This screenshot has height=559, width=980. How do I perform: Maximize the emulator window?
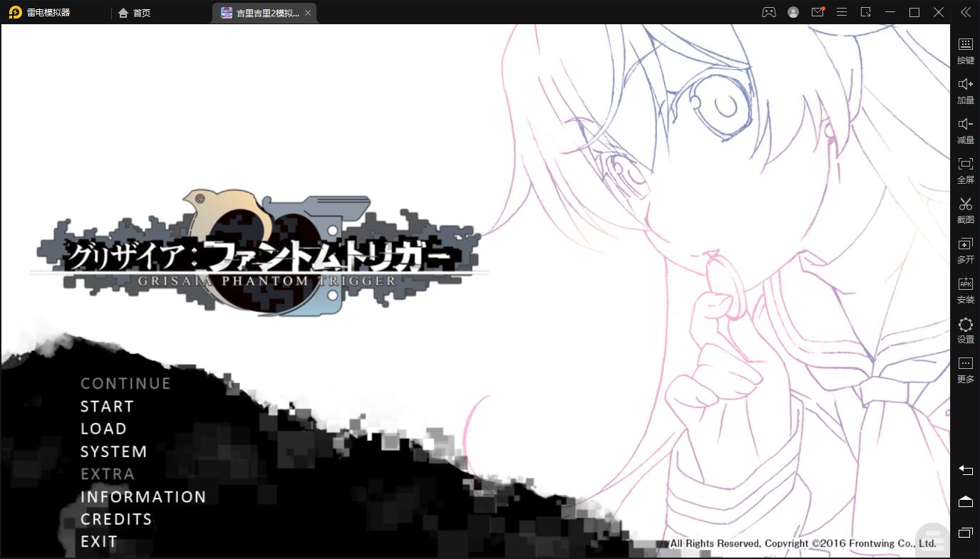point(914,12)
